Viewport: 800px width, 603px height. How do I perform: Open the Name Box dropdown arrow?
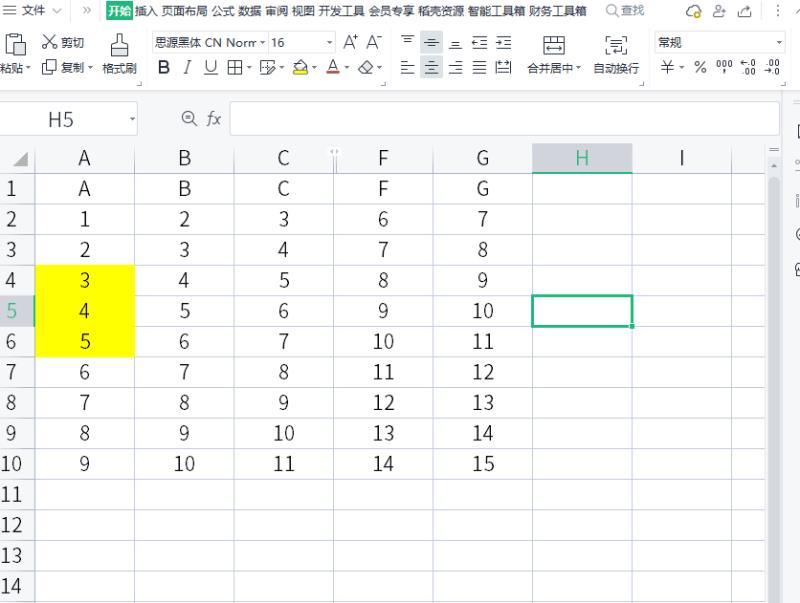[132, 119]
